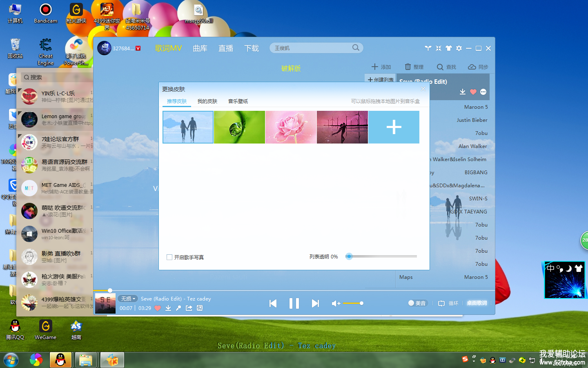Open the 下载 download tab
Screen dimensions: 588x368
252,48
